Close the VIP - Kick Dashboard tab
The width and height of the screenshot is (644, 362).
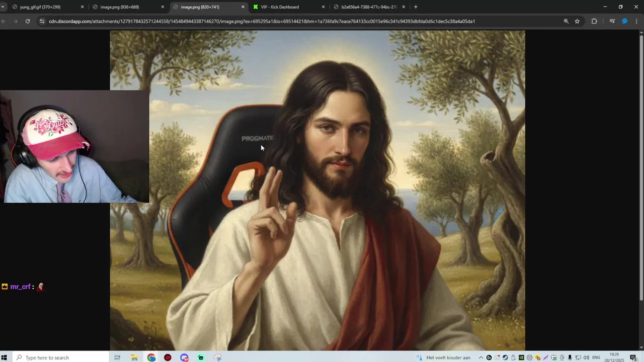pyautogui.click(x=324, y=7)
